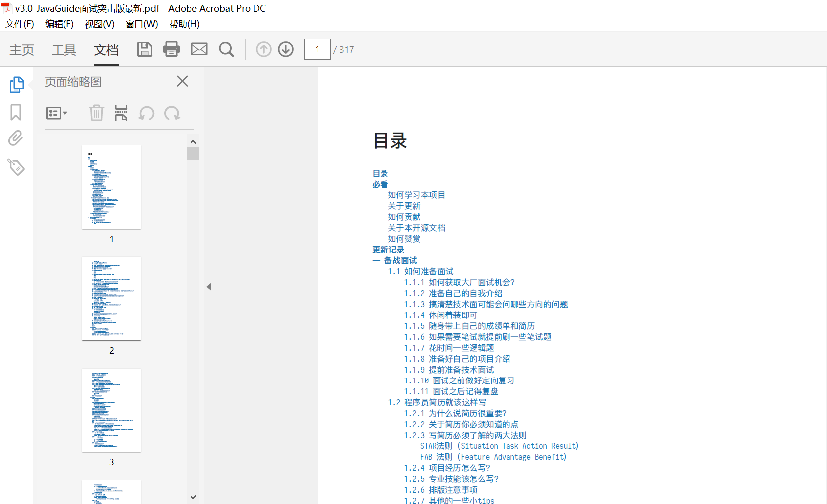The height and width of the screenshot is (504, 827).
Task: Open the Find text magnifier
Action: (x=227, y=49)
